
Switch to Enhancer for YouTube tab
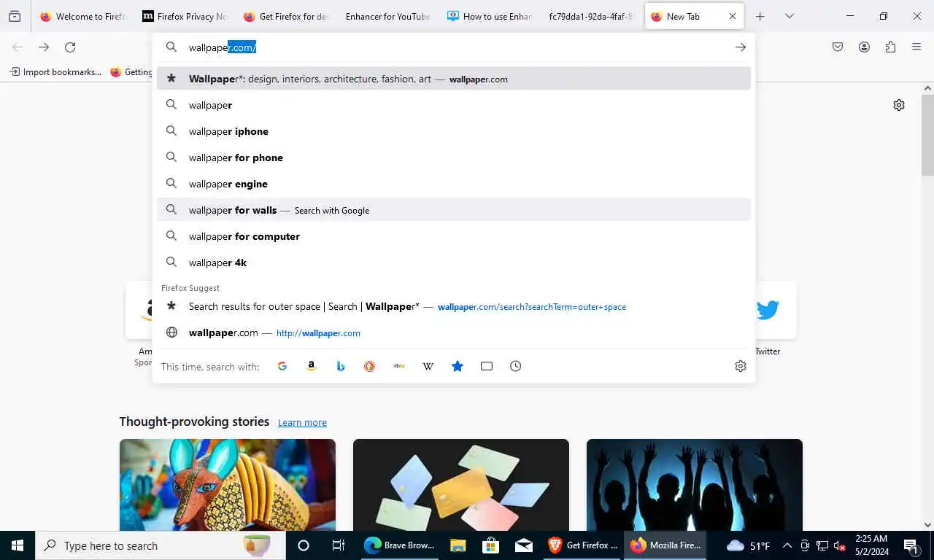pyautogui.click(x=387, y=16)
